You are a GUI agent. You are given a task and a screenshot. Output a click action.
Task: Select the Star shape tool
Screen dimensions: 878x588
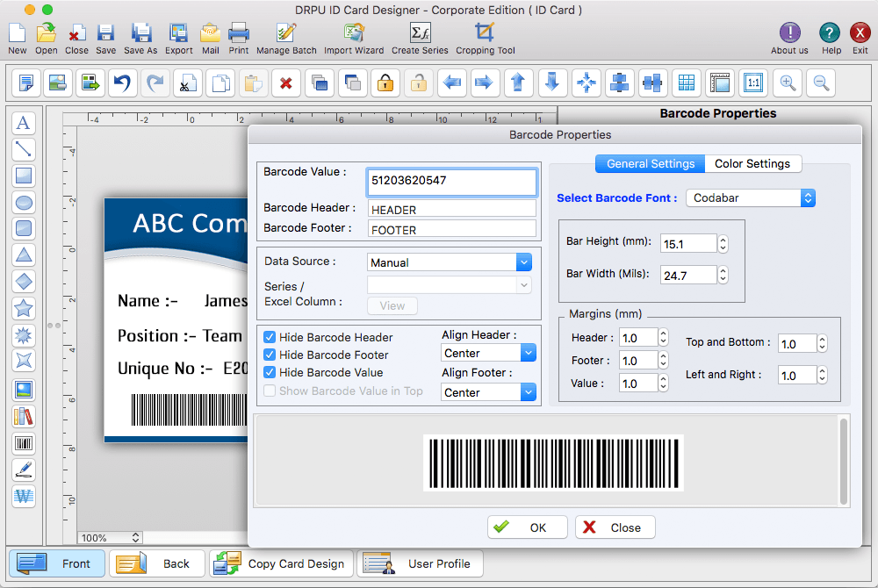[24, 308]
